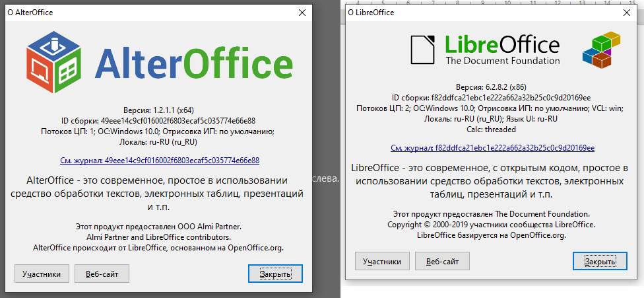Click 'Этот продукт предоставлен The Document Foundation.'
644x298 pixels.
491,214
